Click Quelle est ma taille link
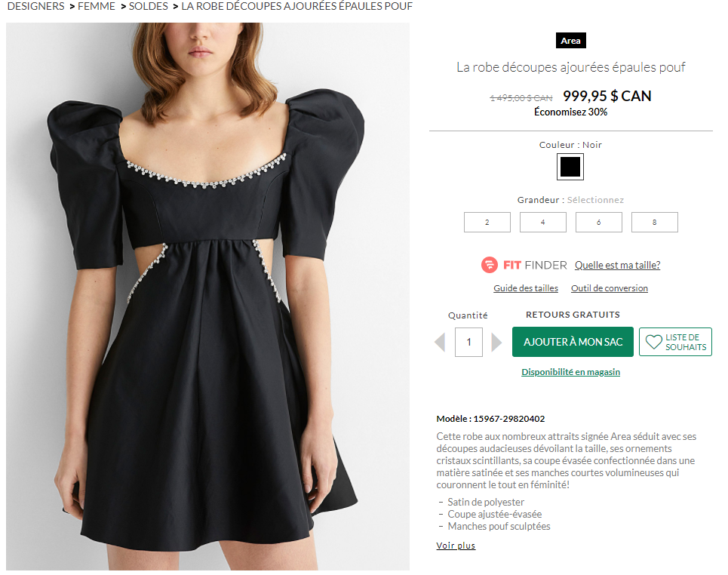The height and width of the screenshot is (575, 728). coord(617,265)
